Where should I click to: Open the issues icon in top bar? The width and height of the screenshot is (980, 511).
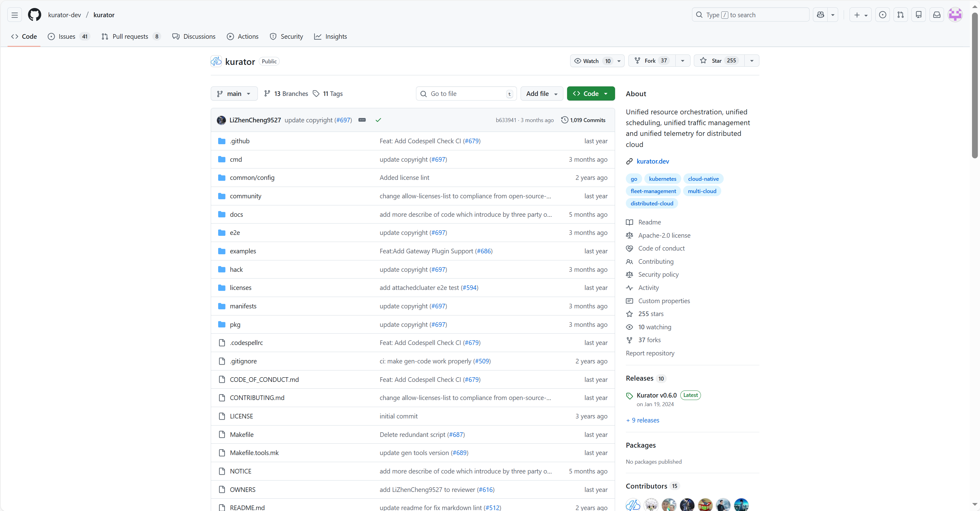pyautogui.click(x=882, y=15)
